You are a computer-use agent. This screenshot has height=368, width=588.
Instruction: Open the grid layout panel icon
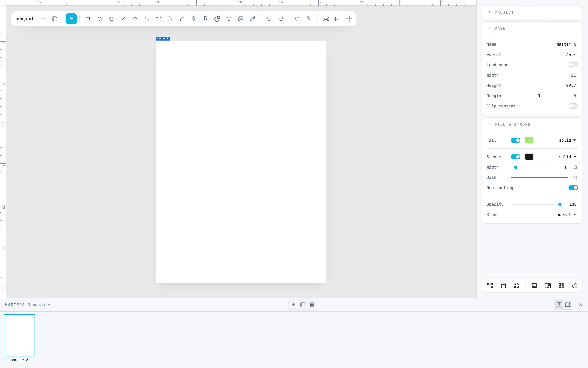[561, 286]
